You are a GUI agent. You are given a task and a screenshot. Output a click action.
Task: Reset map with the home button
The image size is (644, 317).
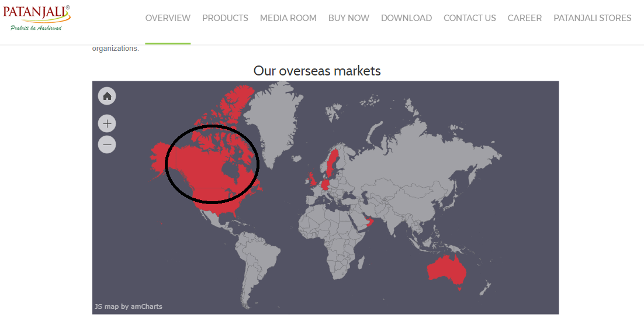coord(107,96)
